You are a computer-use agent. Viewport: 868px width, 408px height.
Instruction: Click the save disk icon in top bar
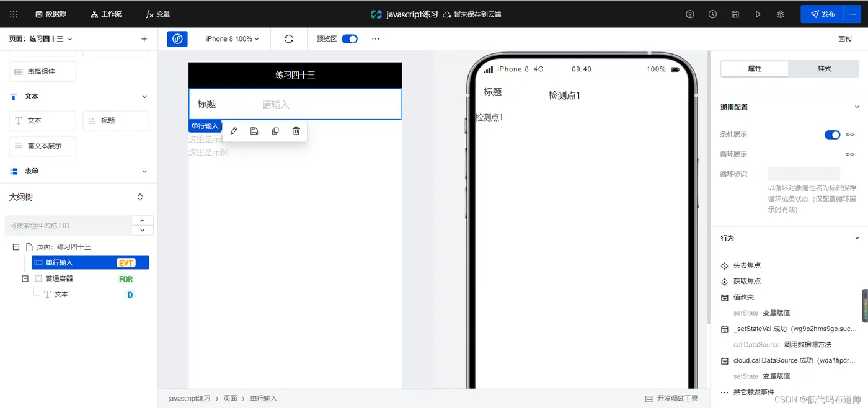click(x=735, y=14)
